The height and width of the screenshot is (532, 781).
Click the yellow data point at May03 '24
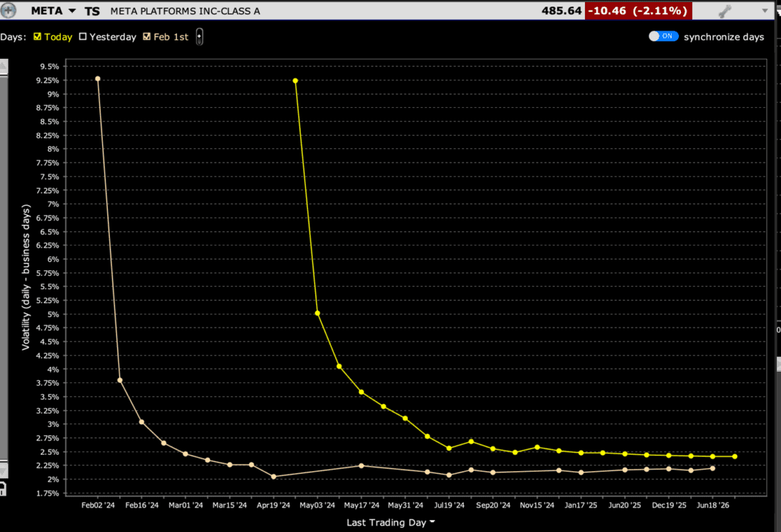(x=317, y=312)
